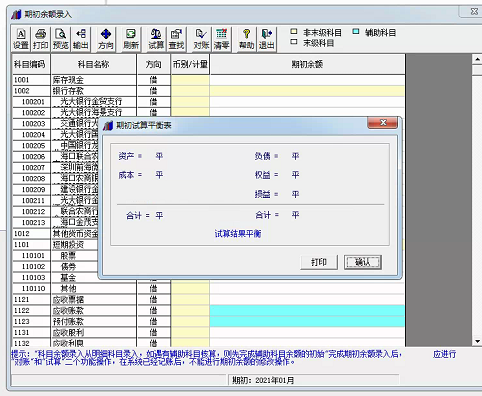Select the 应收股利 account cell

pyautogui.click(x=94, y=332)
